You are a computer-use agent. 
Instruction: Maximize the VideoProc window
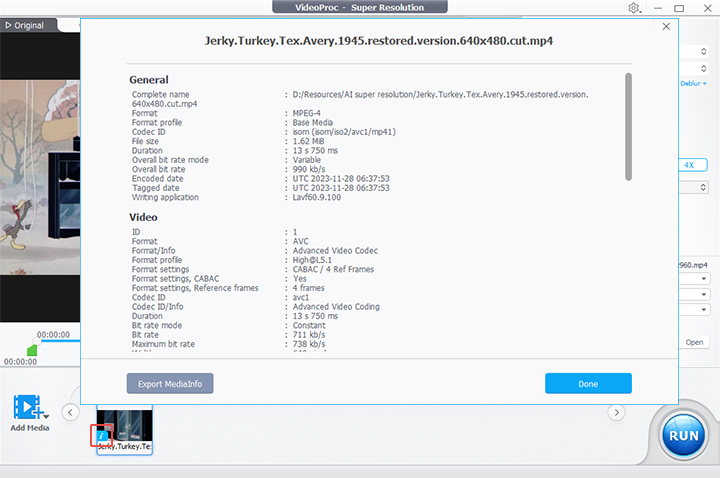679,8
